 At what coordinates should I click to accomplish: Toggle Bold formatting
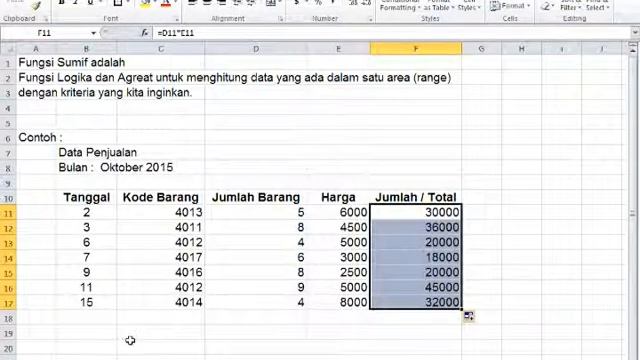pos(62,2)
